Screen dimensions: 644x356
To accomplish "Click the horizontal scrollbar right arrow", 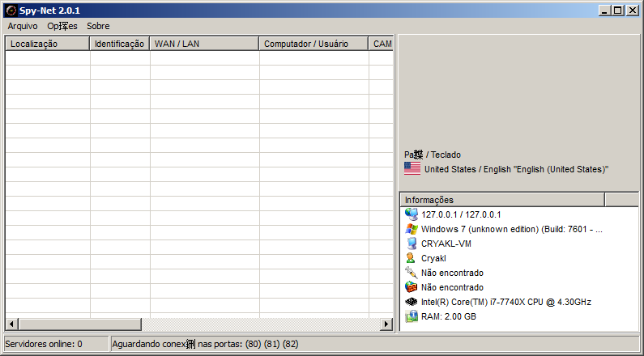I will click(x=387, y=324).
